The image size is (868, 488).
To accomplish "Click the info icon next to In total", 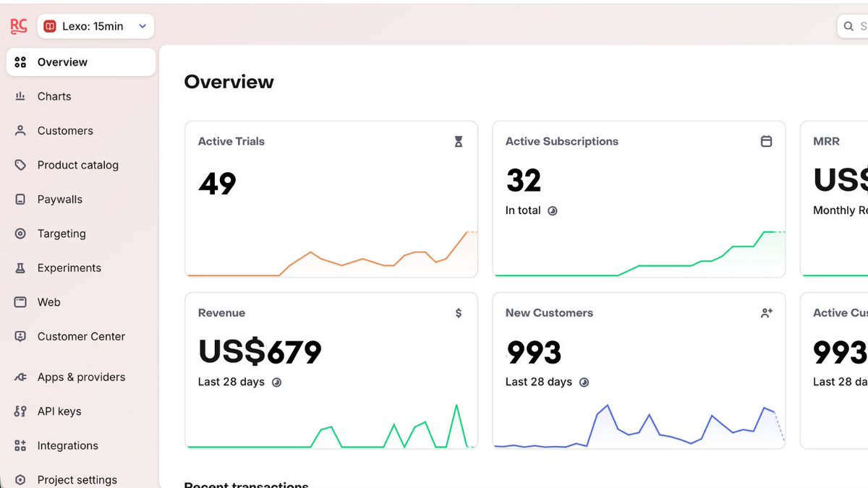I will (x=553, y=211).
